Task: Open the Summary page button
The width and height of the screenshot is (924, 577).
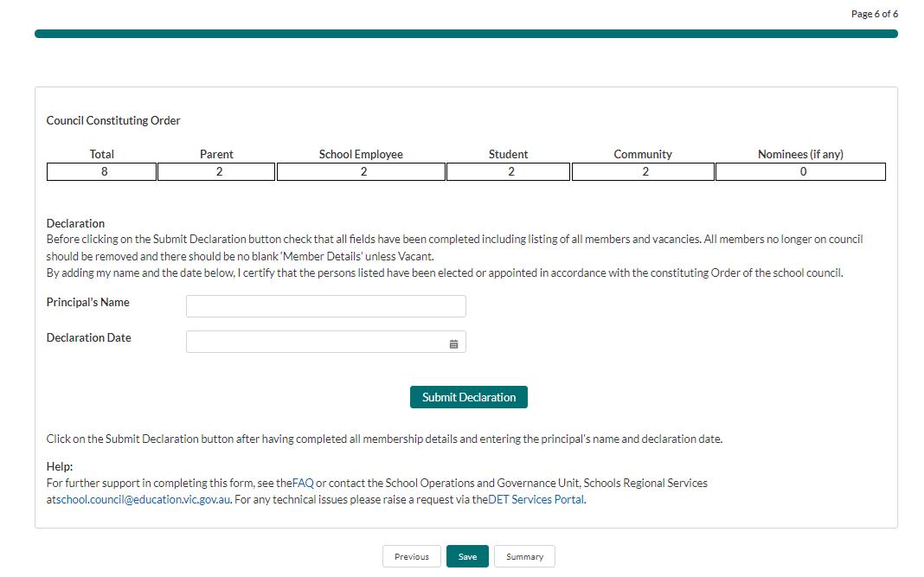Action: click(524, 556)
